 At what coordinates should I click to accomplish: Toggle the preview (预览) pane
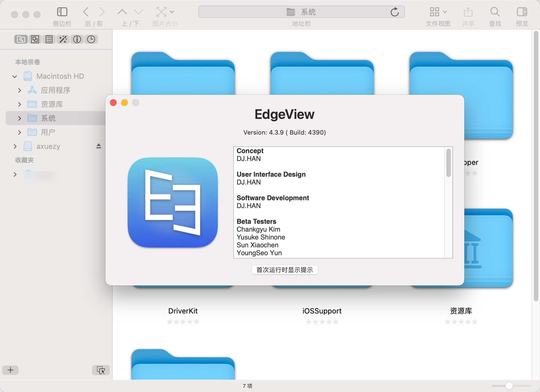tap(522, 12)
